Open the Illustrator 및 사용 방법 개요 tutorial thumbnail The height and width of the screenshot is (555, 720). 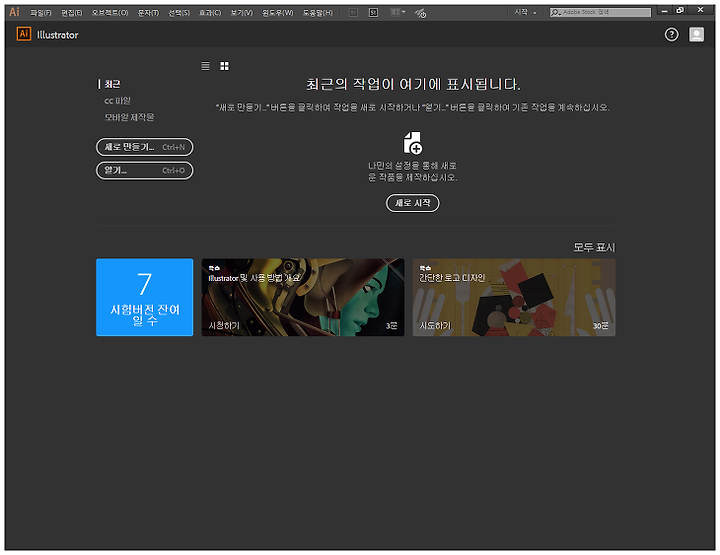point(303,297)
